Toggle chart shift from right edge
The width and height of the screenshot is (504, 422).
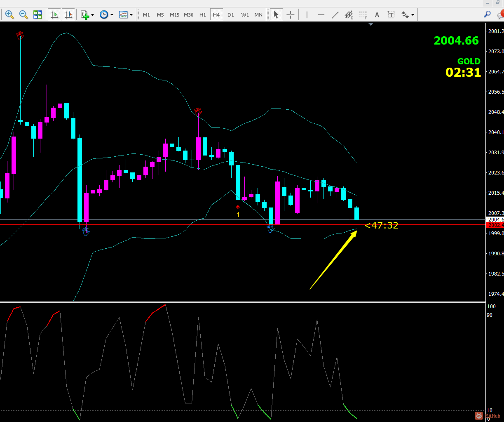68,15
